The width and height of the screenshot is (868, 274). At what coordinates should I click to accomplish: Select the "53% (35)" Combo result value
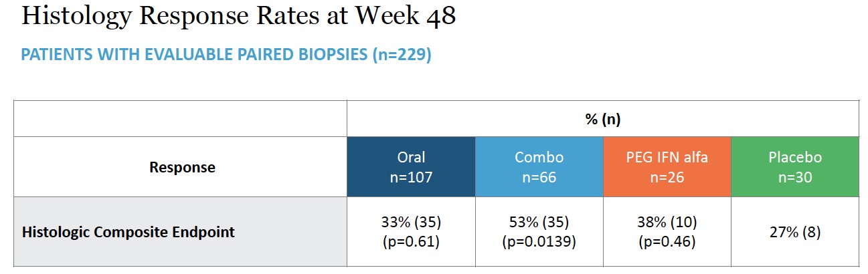(539, 224)
